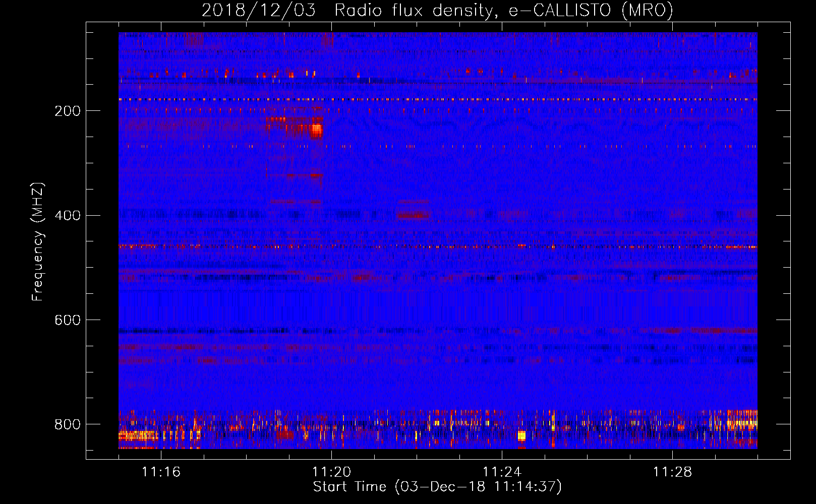Screen dimensions: 816x504
Task: Click the 11:20 time tick label
Action: click(331, 472)
